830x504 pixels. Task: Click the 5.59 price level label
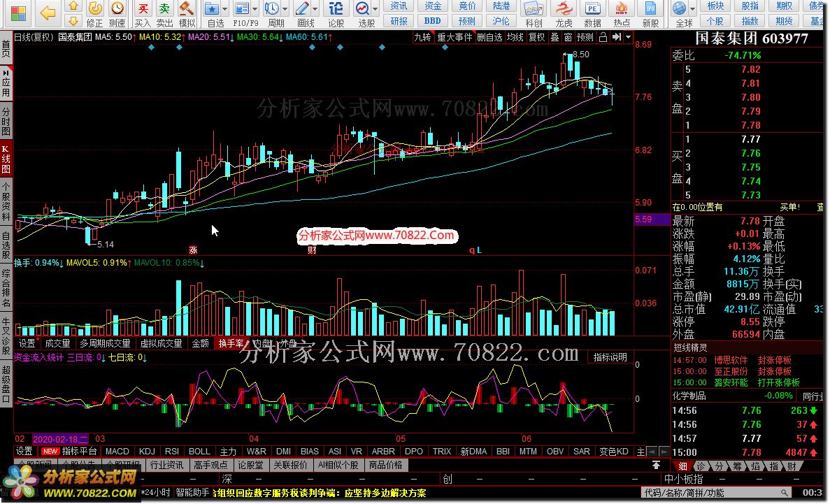click(x=652, y=219)
